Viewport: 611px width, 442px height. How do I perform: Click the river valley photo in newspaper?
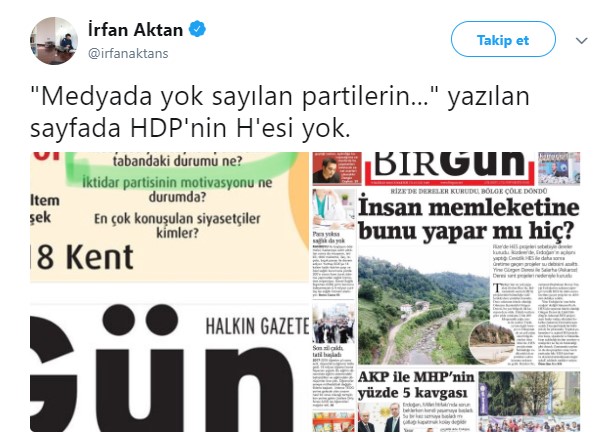424,309
